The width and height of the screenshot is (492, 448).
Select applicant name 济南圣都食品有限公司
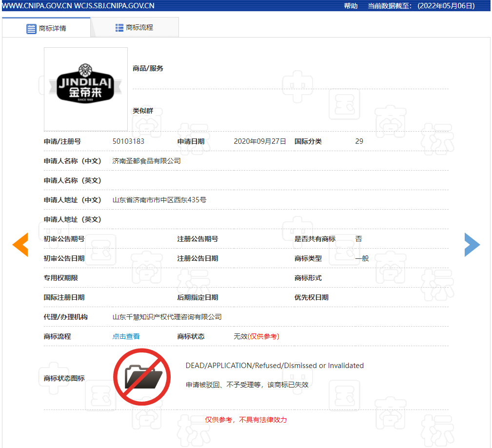coord(147,161)
